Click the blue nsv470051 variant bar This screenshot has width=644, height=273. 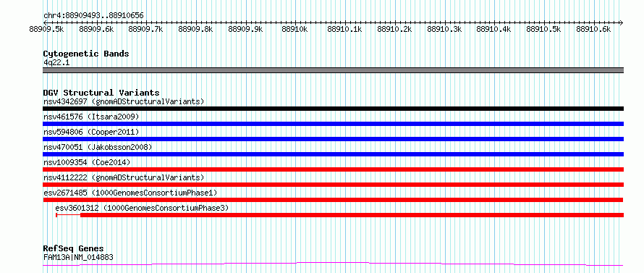click(x=333, y=154)
